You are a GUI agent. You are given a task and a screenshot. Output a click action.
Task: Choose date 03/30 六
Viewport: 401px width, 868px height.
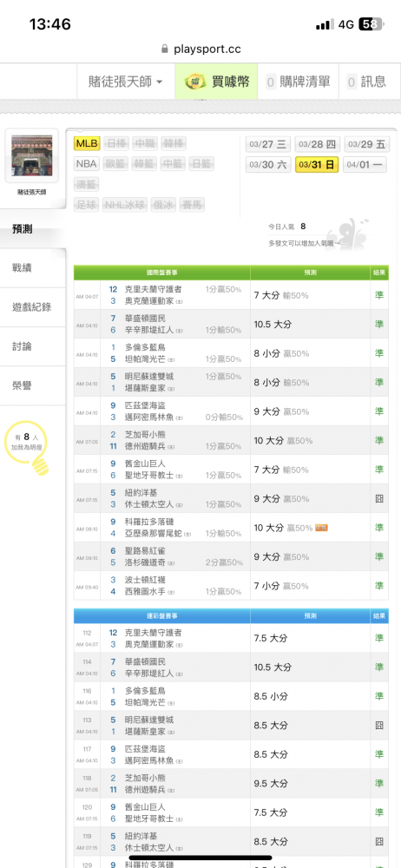[268, 164]
